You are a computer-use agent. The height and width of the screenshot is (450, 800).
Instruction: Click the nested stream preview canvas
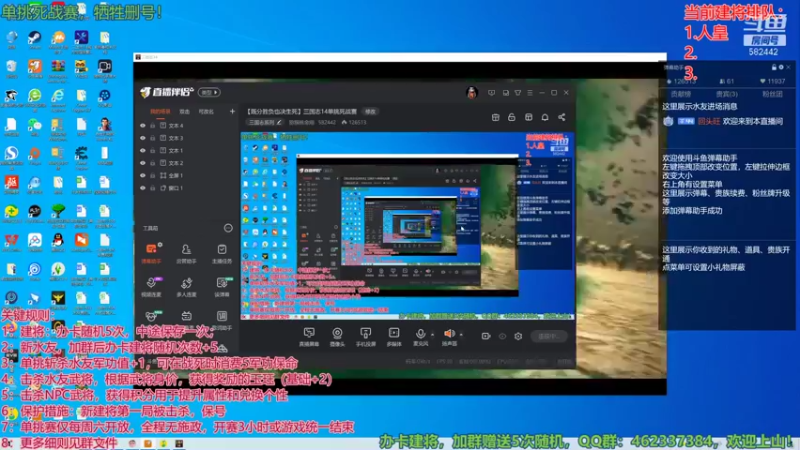click(x=407, y=226)
